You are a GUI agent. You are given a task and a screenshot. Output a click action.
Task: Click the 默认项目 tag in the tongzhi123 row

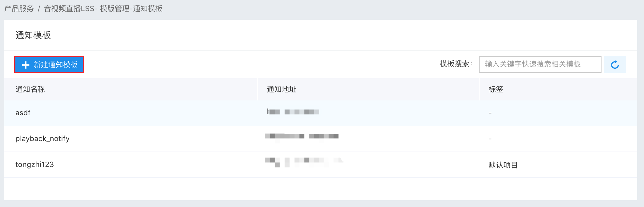coord(503,165)
